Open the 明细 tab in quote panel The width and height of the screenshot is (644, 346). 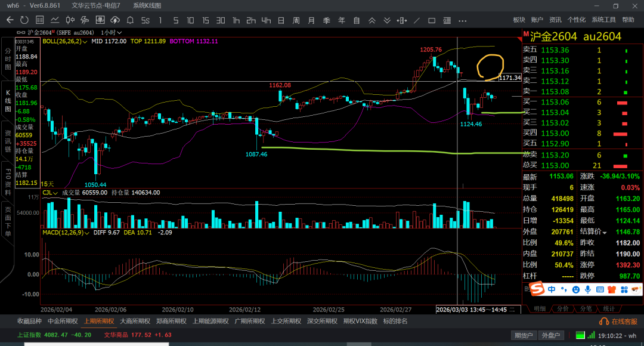click(539, 308)
